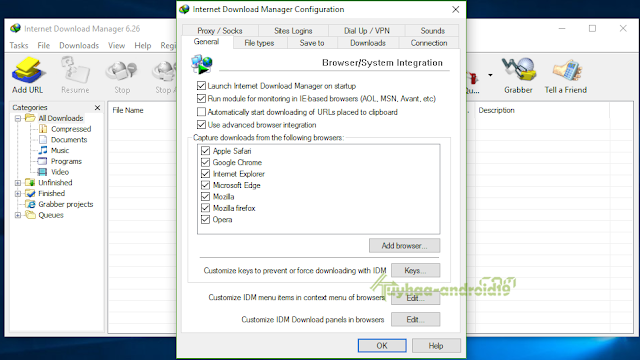The image size is (640, 360).
Task: Switch to the Connection tab
Action: point(429,43)
